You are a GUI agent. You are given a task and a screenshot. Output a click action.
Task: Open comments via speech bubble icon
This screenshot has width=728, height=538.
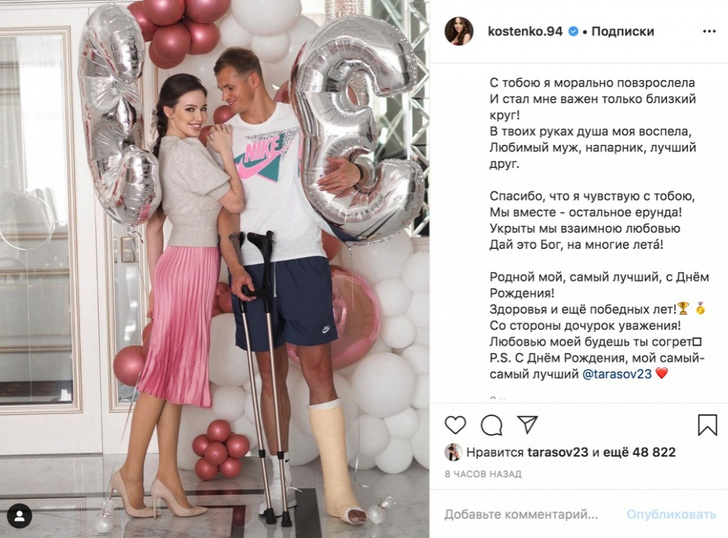(x=491, y=425)
